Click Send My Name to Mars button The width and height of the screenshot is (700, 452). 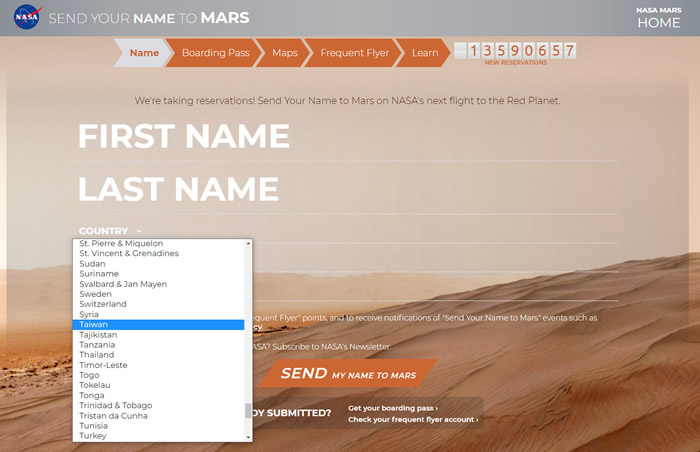(x=348, y=373)
